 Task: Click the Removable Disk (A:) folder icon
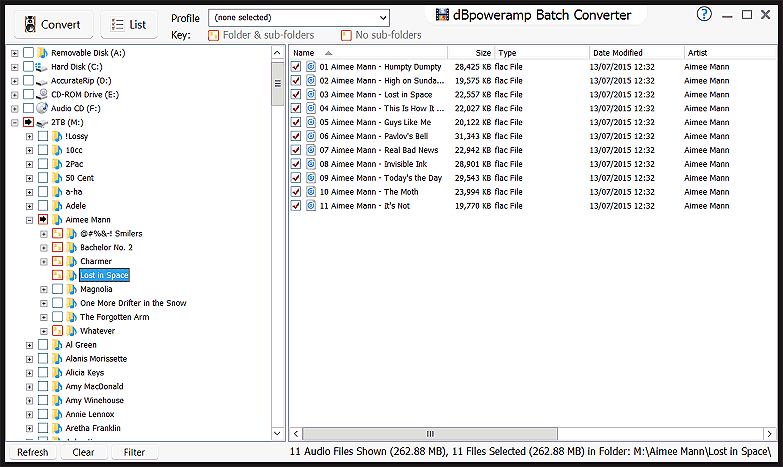[x=42, y=53]
